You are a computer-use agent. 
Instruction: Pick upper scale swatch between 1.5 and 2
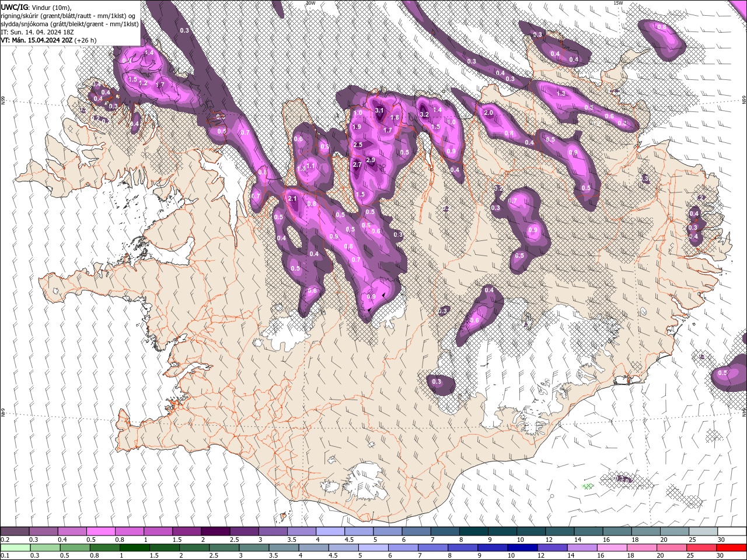tap(187, 531)
